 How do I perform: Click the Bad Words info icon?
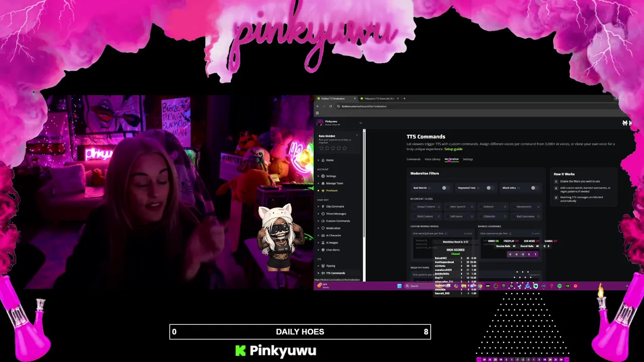tap(430, 188)
